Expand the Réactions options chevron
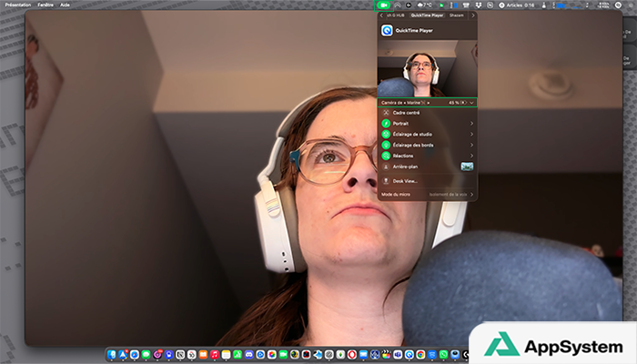This screenshot has height=364, width=637. pyautogui.click(x=471, y=156)
